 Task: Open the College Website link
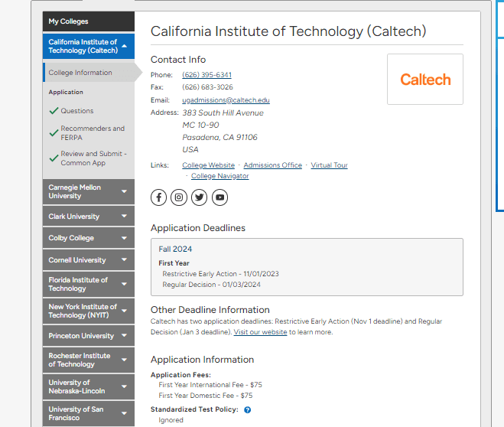(x=208, y=165)
